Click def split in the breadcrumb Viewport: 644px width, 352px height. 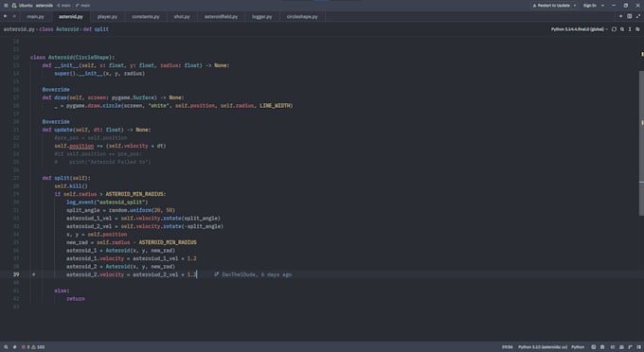[x=96, y=29]
